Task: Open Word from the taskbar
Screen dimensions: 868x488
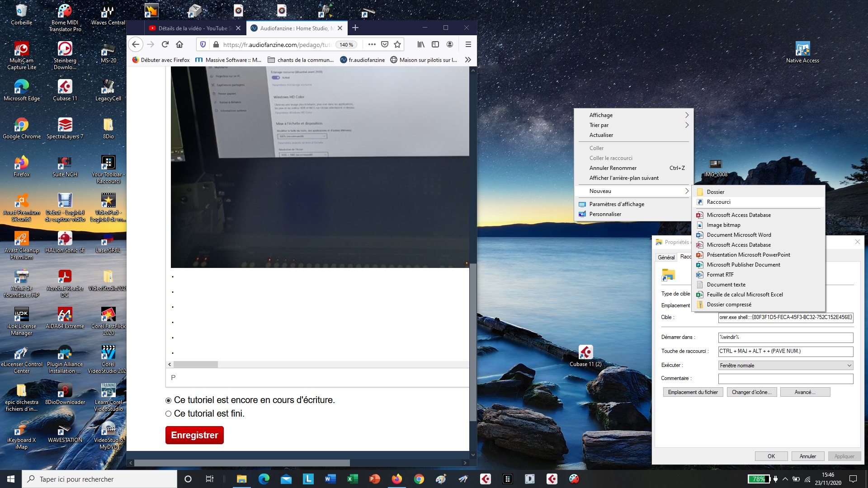Action: coord(330,479)
